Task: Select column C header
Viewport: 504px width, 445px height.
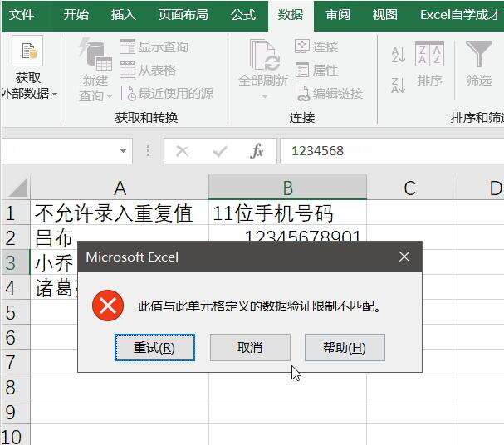Action: (410, 188)
